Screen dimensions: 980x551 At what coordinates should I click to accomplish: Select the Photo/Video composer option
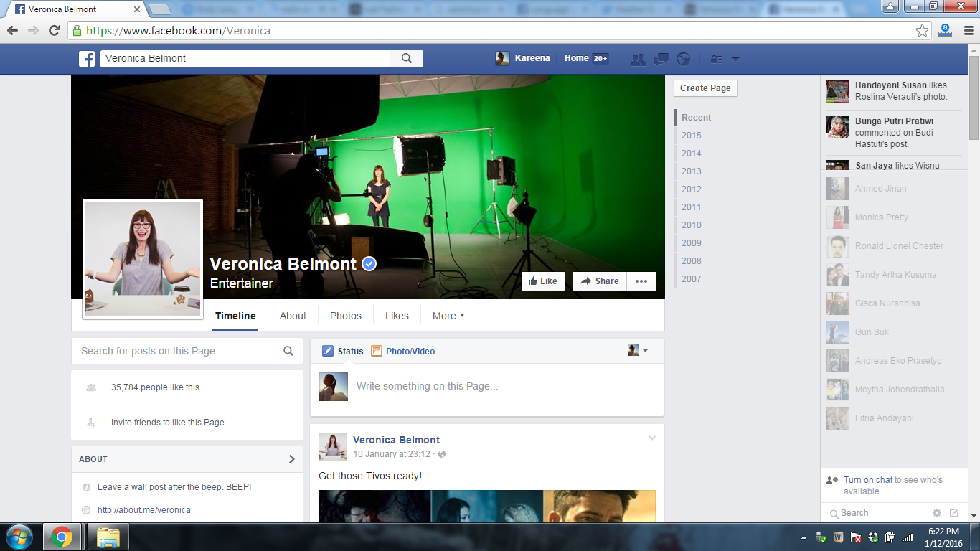click(402, 351)
